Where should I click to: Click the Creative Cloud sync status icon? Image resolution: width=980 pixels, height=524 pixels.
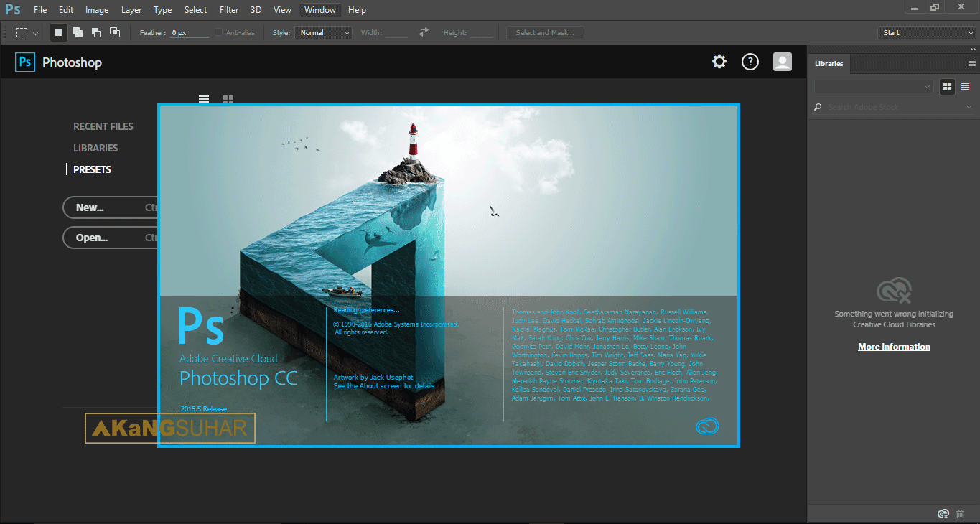pos(944,513)
